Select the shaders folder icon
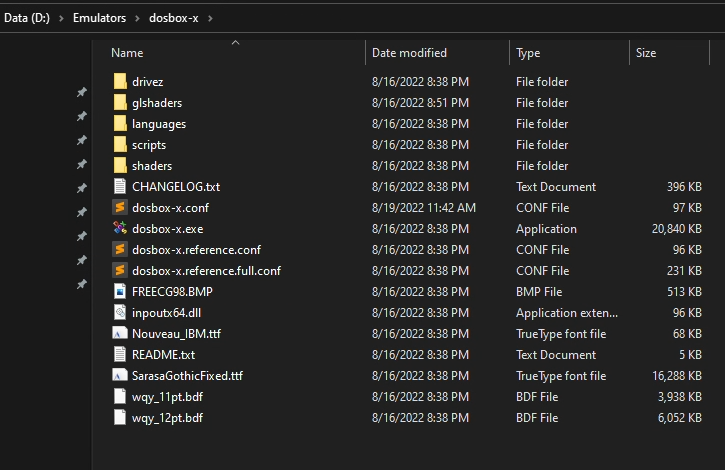Screen dimensions: 725x470 (x=120, y=165)
